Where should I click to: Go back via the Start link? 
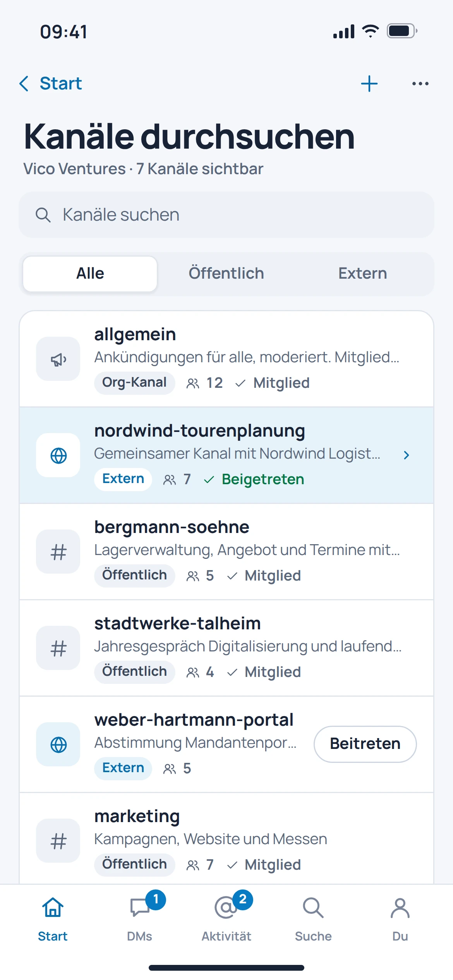pos(61,84)
